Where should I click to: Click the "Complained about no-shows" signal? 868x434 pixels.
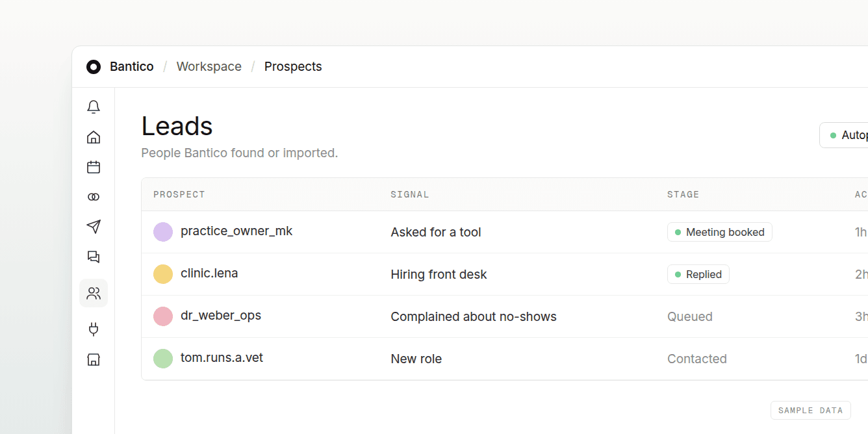click(x=474, y=316)
